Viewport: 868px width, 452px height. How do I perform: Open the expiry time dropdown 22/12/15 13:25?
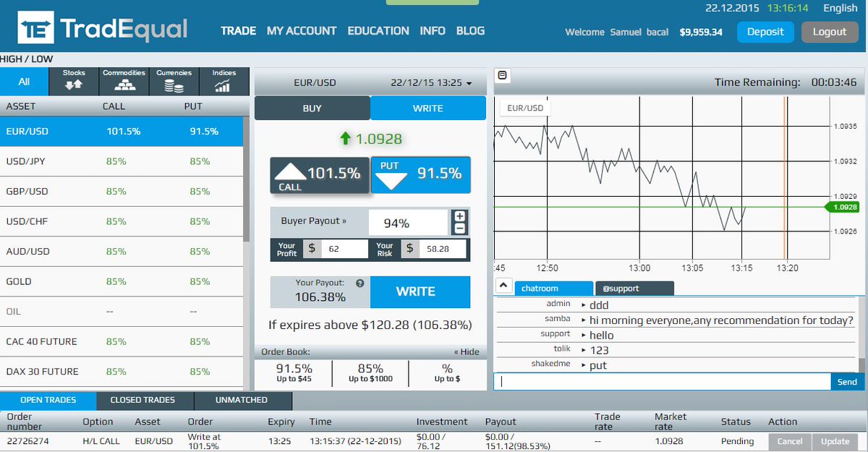(x=431, y=83)
